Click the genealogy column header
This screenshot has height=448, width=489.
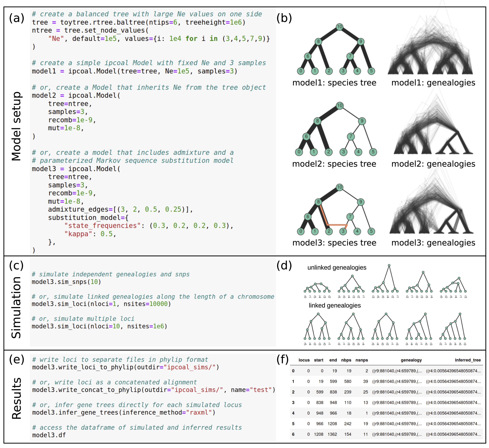[411, 360]
